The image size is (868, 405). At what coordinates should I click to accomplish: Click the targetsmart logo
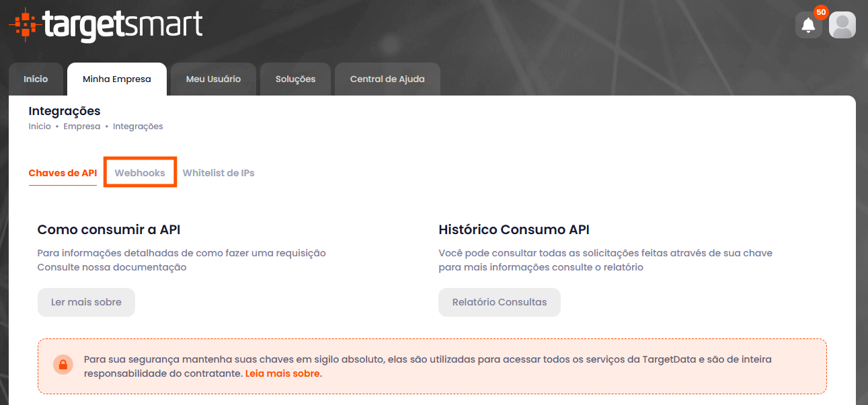point(106,26)
